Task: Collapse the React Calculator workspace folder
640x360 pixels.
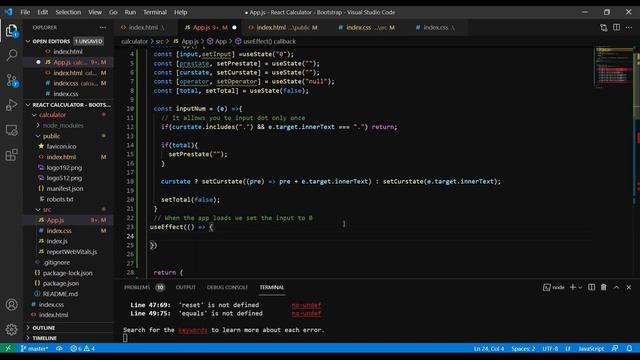Action: tap(28, 105)
